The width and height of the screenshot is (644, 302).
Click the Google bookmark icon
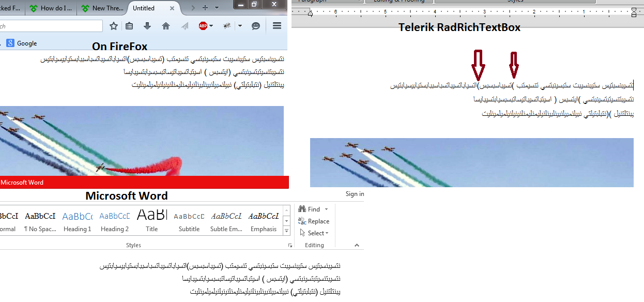pos(10,43)
